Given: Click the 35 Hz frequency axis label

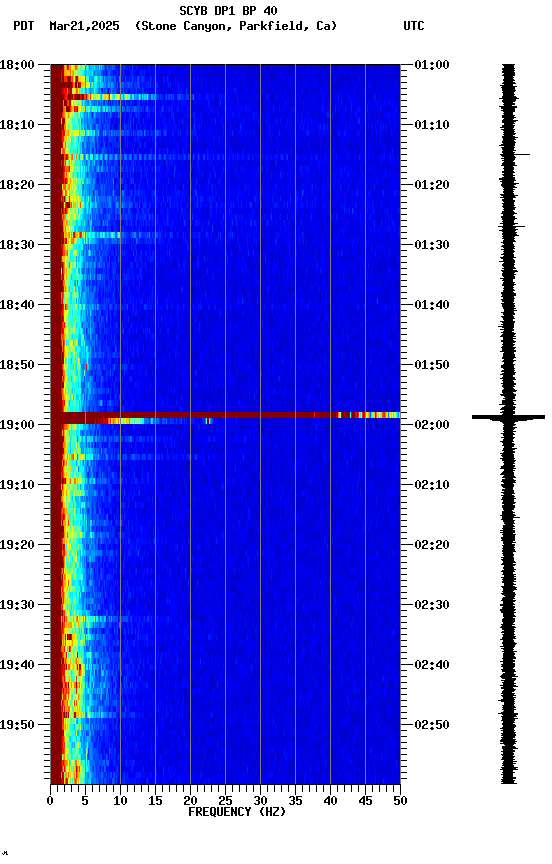Looking at the screenshot, I should tap(295, 801).
